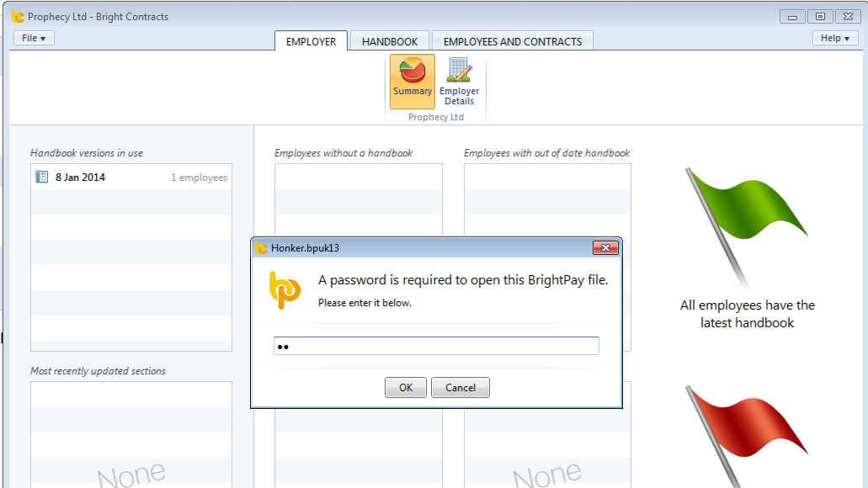Close the Honker.bpuk13 dialog
The image size is (868, 488).
pos(605,248)
